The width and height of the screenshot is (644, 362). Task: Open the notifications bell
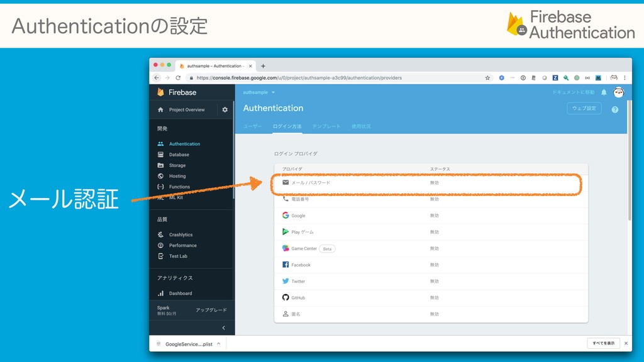tap(604, 92)
